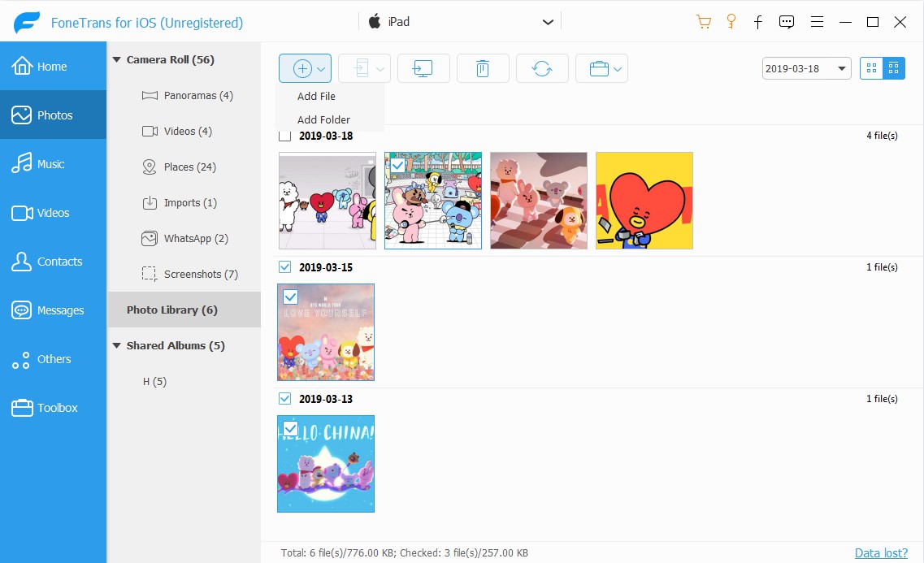Open the hamburger menu icon
The height and width of the screenshot is (563, 924).
817,23
